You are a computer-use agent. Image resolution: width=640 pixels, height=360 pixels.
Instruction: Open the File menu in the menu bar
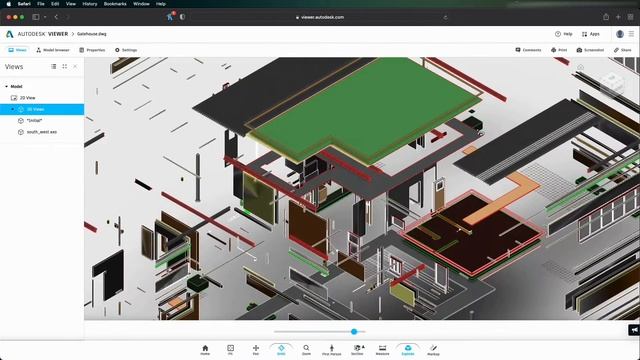click(x=41, y=4)
